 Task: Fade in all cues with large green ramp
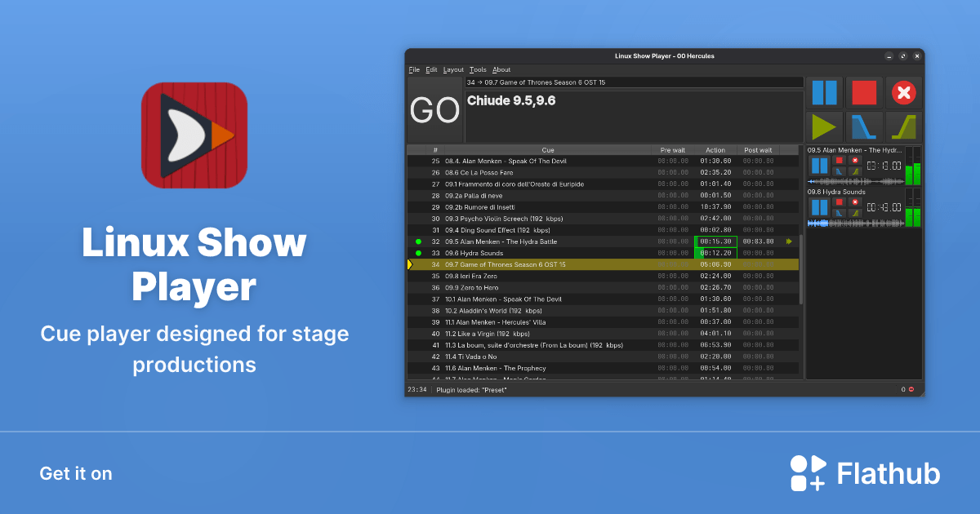click(x=903, y=126)
